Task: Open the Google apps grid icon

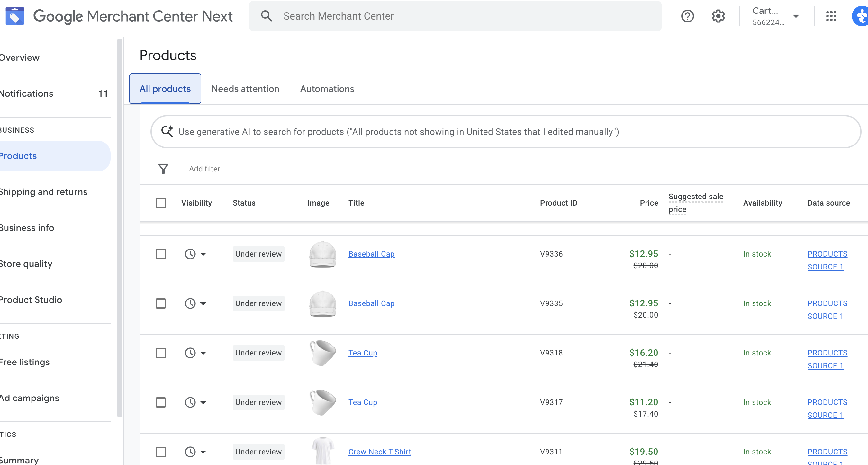Action: click(831, 16)
